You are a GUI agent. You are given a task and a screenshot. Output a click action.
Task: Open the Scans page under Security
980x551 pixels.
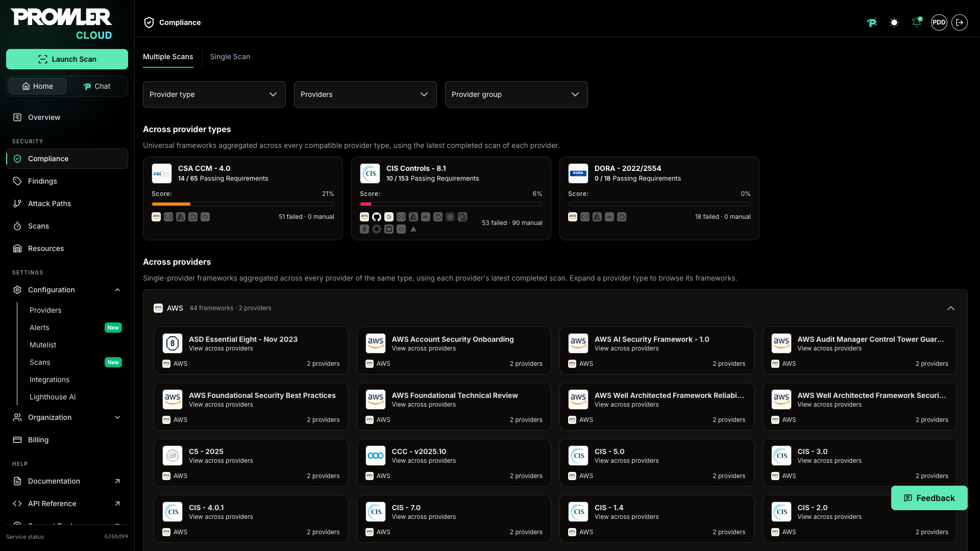pyautogui.click(x=67, y=226)
